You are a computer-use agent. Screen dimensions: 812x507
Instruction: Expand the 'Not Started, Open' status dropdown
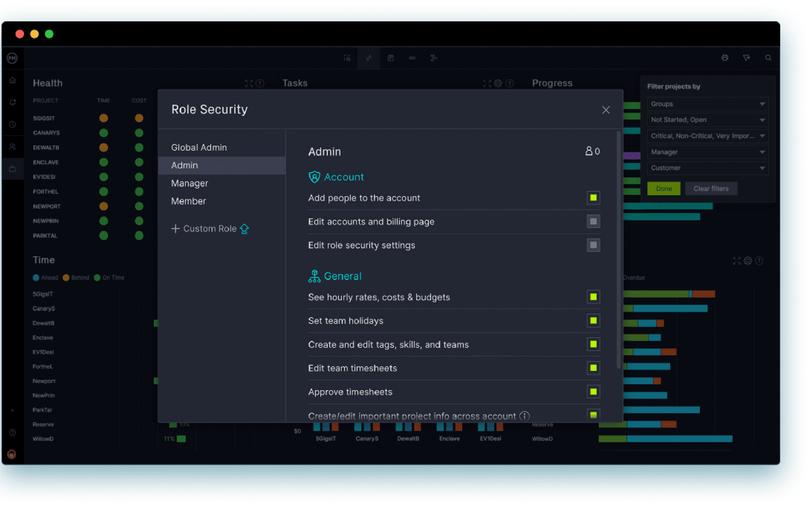click(707, 119)
